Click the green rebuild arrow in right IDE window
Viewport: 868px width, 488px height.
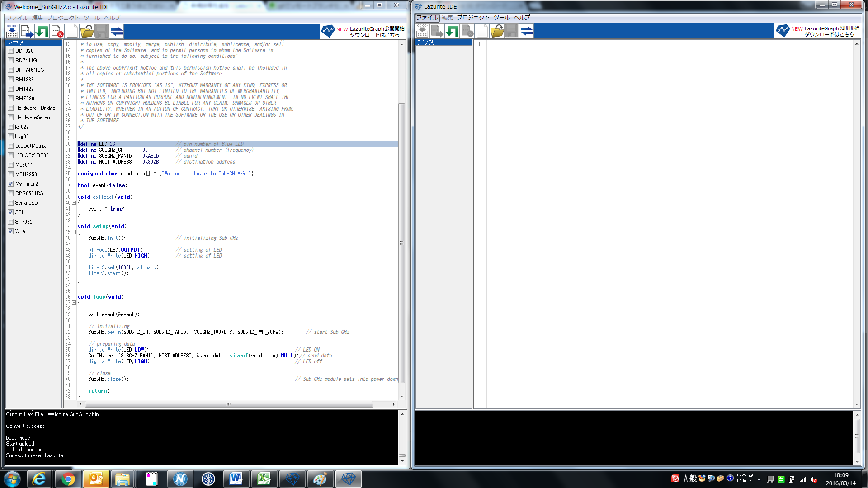pyautogui.click(x=452, y=31)
